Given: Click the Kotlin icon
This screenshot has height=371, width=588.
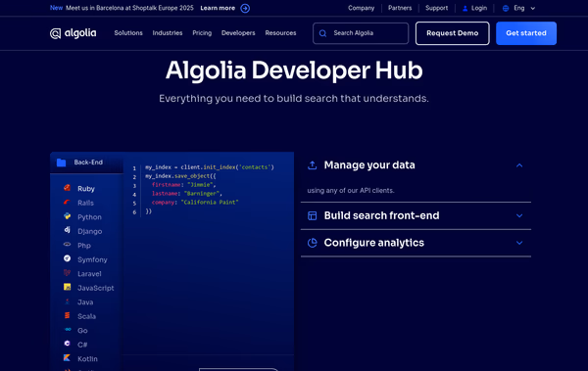Looking at the screenshot, I should point(67,358).
